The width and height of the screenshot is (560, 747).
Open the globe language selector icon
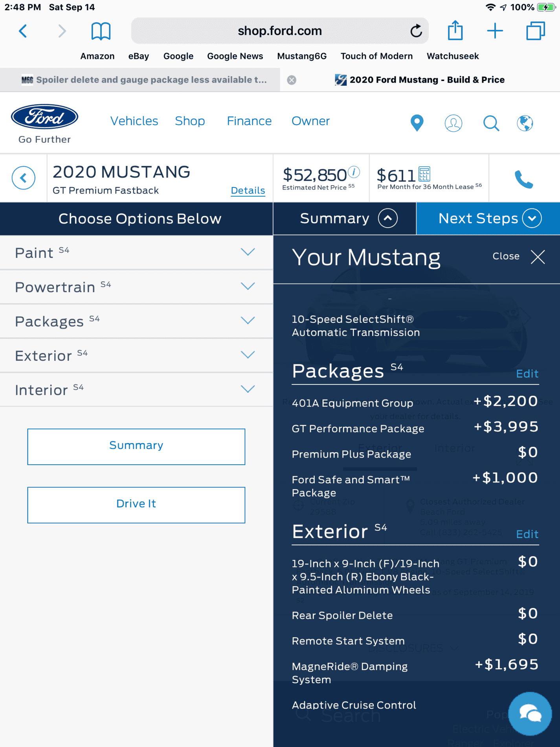click(x=525, y=123)
